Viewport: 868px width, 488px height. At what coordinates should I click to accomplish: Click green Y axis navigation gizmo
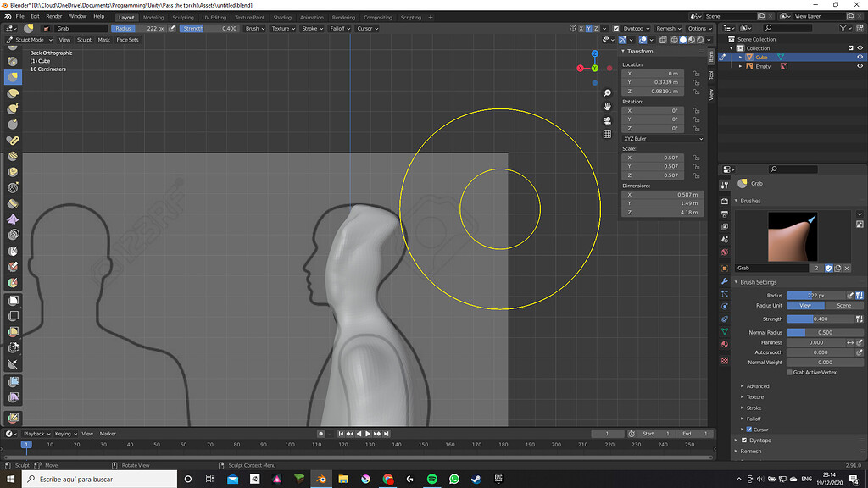[x=594, y=68]
